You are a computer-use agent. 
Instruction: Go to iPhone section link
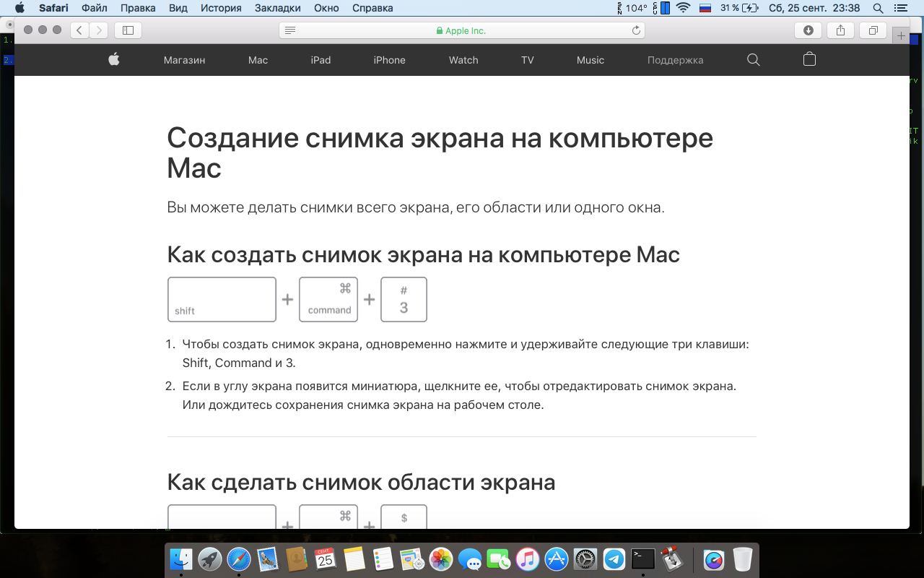tap(389, 60)
